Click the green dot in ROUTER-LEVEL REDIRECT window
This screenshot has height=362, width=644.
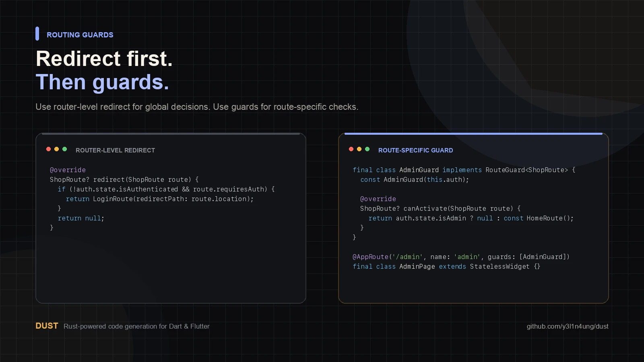tap(64, 149)
